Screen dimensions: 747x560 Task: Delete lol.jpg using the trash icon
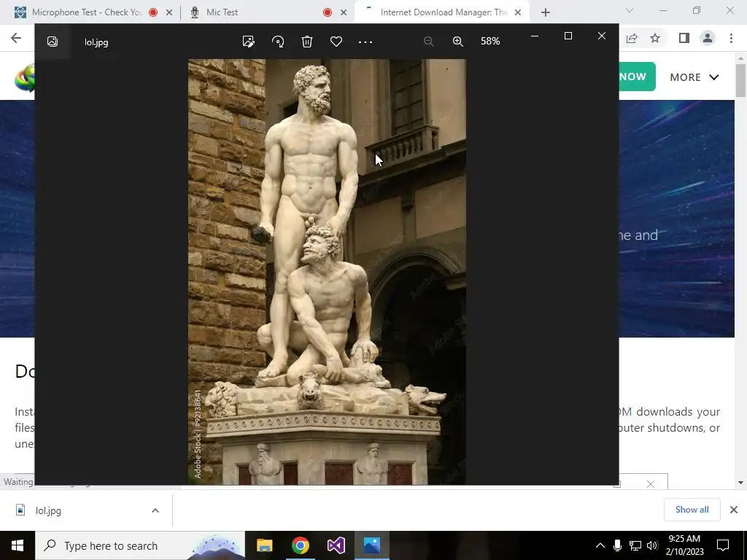307,42
